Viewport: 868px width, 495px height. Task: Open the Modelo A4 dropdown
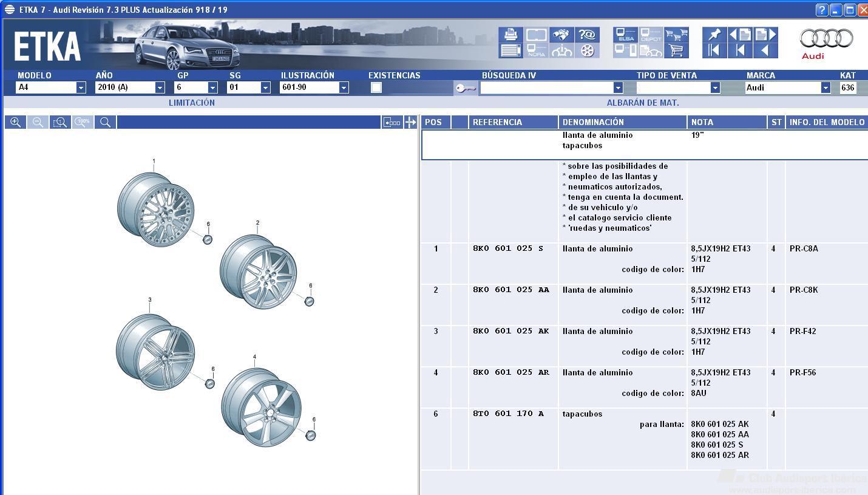81,87
